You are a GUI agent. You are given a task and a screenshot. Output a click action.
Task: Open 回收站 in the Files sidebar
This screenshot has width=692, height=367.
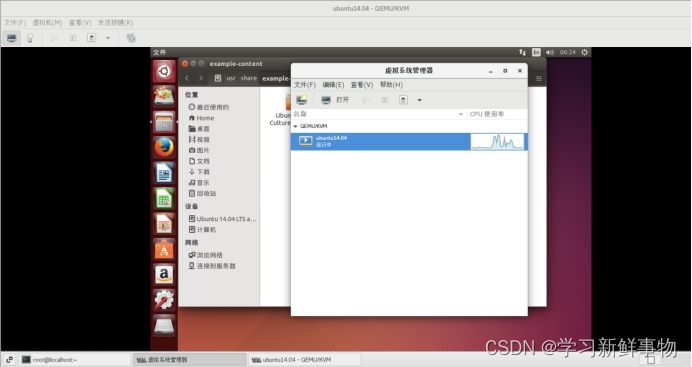203,193
